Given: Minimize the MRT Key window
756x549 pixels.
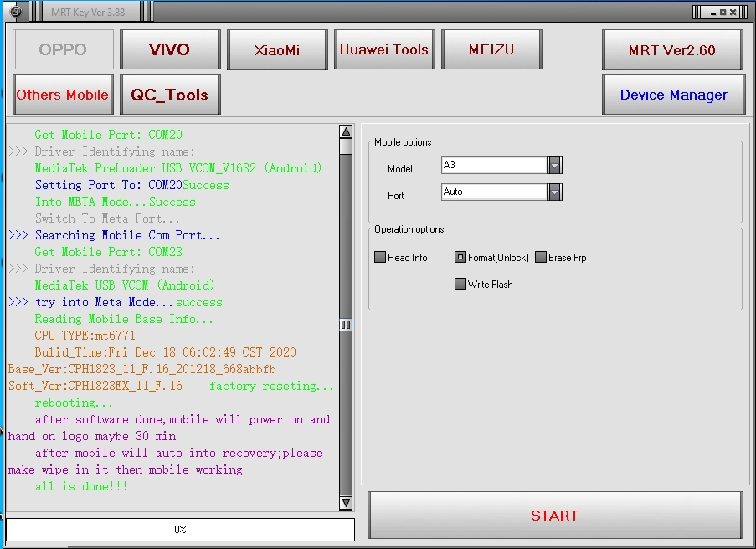Looking at the screenshot, I should (713, 12).
